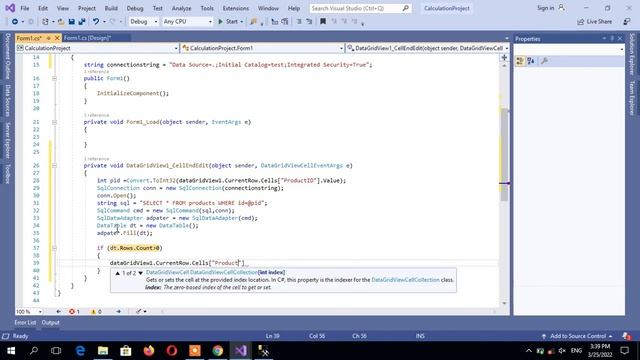This screenshot has height=360, width=640.
Task: Click the Windows Start button
Action: 11,351
